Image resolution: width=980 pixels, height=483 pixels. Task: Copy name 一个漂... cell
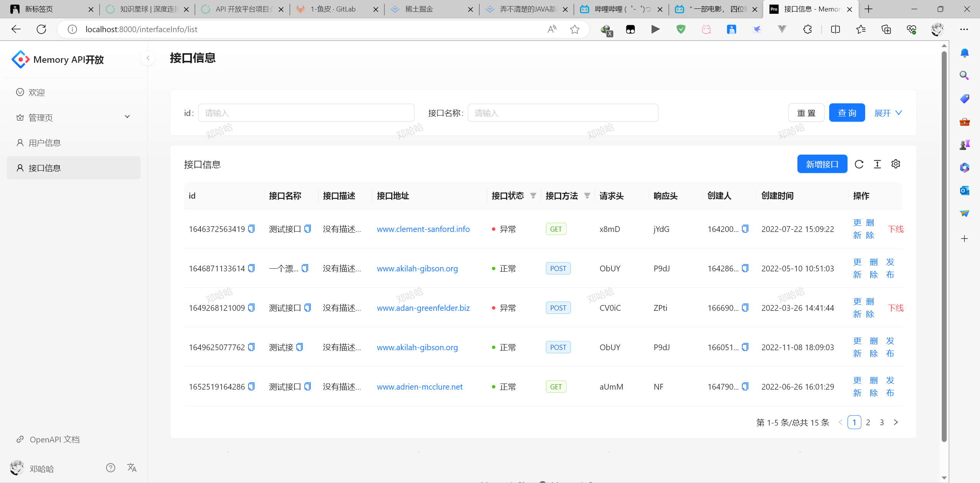click(305, 268)
